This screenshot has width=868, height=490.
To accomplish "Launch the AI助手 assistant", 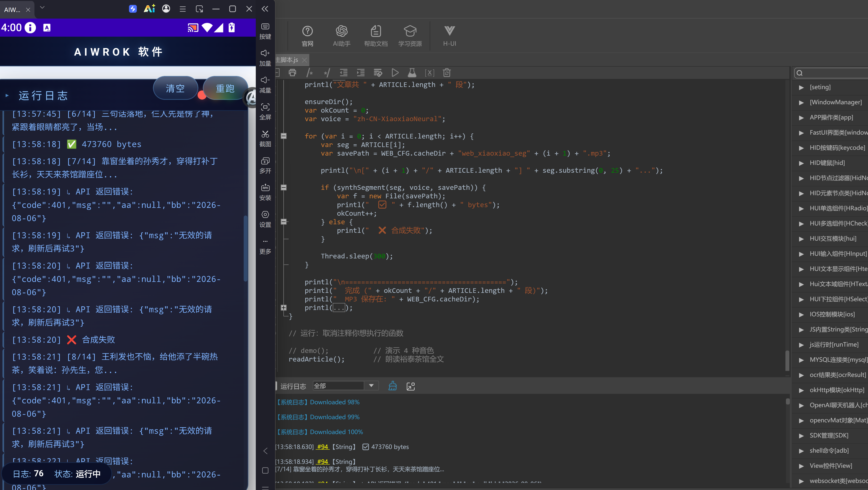I will 341,36.
